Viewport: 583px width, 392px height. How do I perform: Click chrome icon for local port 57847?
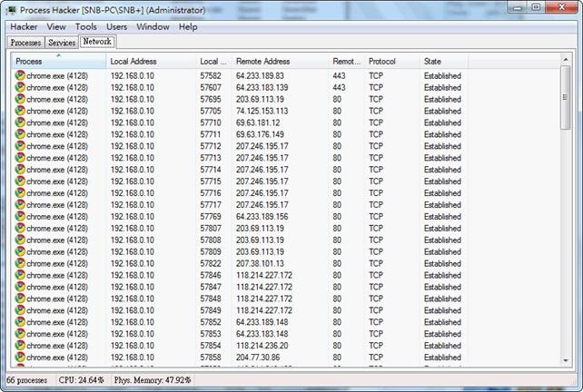pos(20,287)
